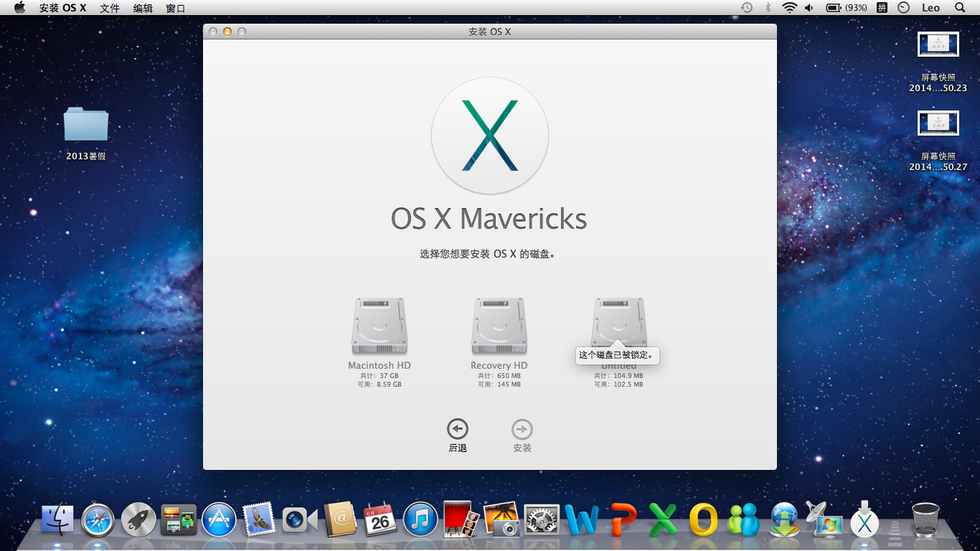Open the 文件 menu
The width and height of the screenshot is (980, 551).
tap(110, 8)
